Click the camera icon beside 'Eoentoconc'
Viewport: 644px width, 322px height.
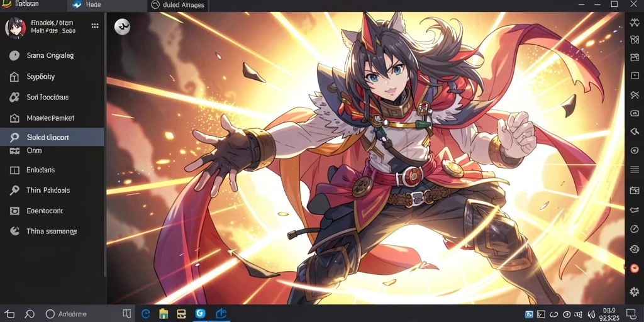[x=14, y=211]
